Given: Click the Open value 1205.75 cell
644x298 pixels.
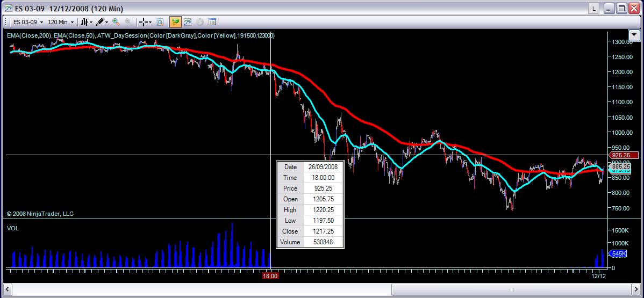Looking at the screenshot, I should pyautogui.click(x=323, y=199).
